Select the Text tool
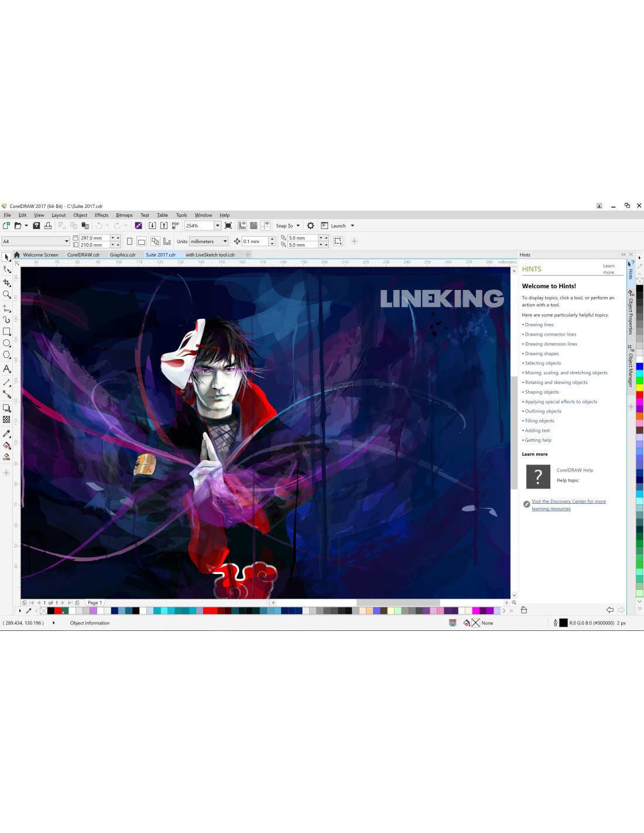Image resolution: width=644 pixels, height=833 pixels. coord(6,368)
